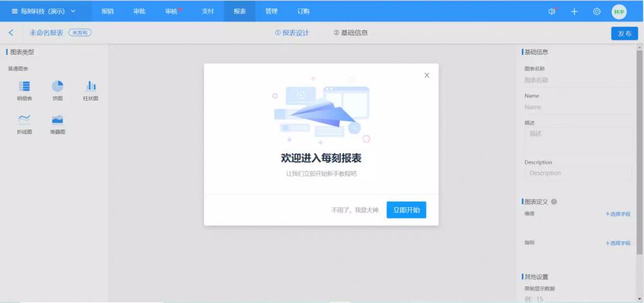Screen dimensions: 644x303
Task: Open the settings gear icon
Action: 597,12
